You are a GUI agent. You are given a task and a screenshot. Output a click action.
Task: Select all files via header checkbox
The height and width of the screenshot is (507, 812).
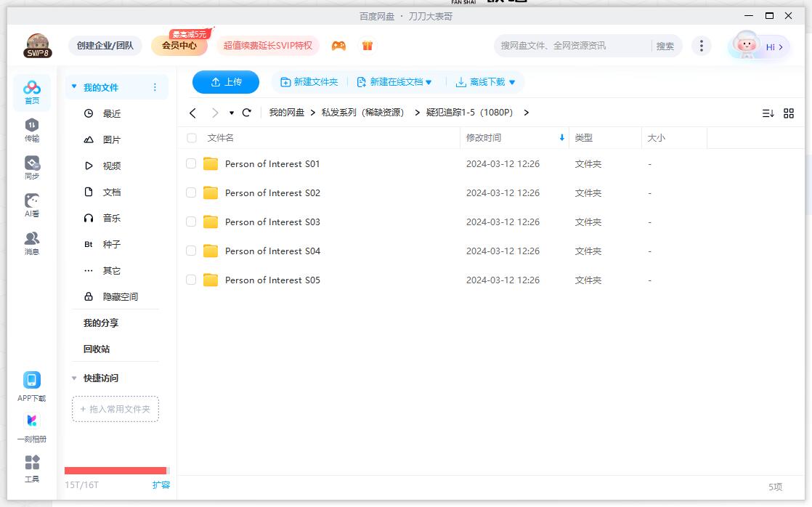click(190, 137)
